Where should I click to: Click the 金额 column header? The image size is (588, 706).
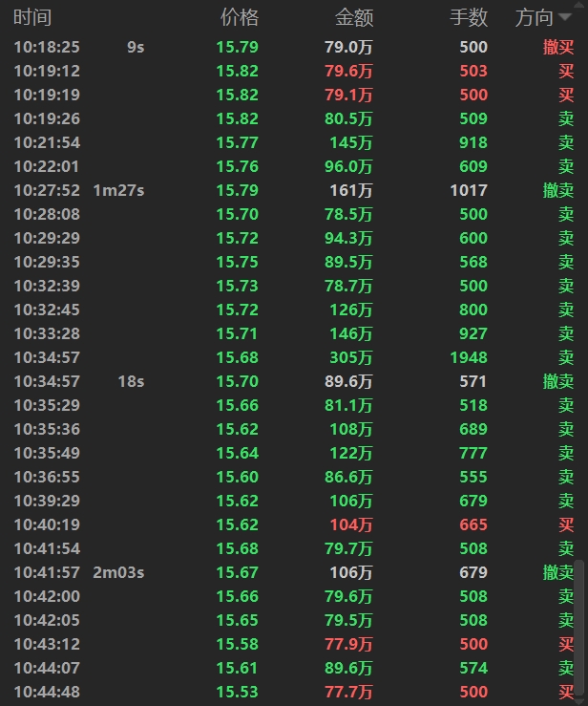pyautogui.click(x=354, y=17)
